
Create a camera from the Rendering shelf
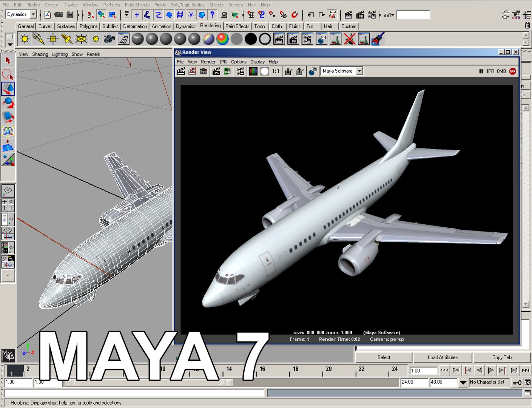pos(109,39)
